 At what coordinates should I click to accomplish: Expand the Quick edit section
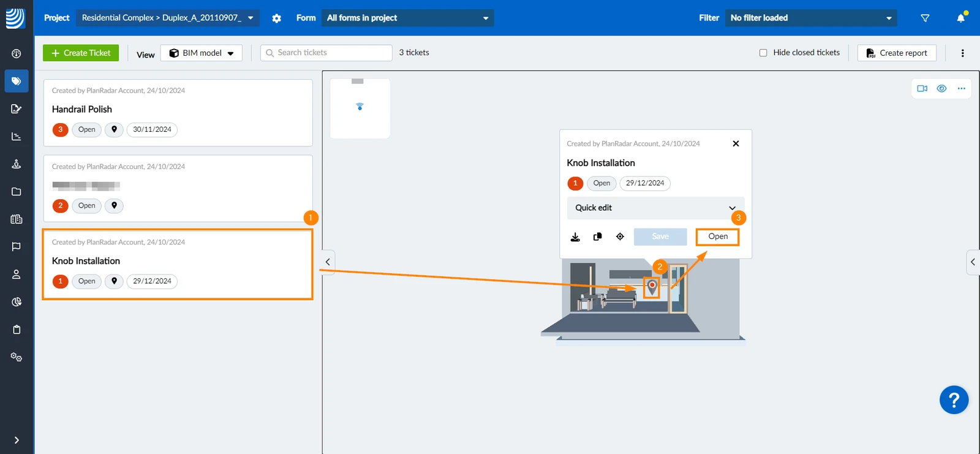pos(655,208)
